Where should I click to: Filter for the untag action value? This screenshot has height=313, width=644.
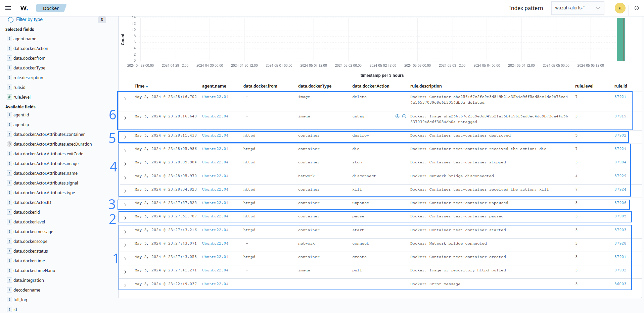397,116
